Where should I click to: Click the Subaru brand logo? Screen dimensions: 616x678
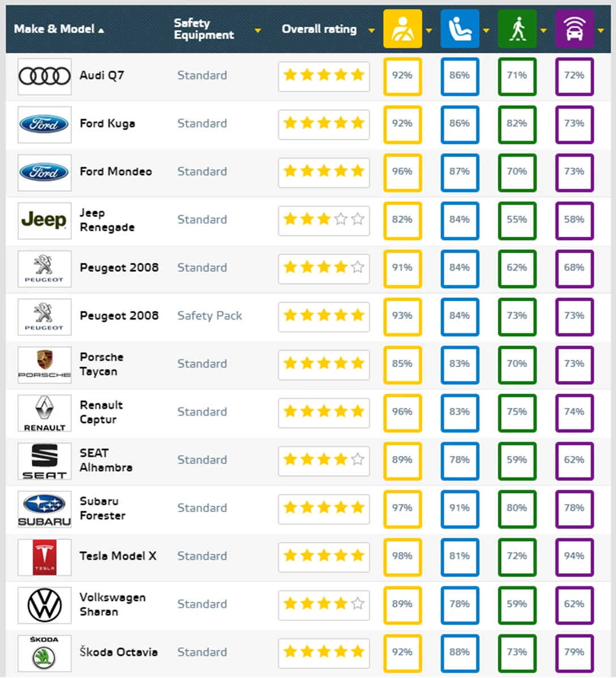click(44, 509)
